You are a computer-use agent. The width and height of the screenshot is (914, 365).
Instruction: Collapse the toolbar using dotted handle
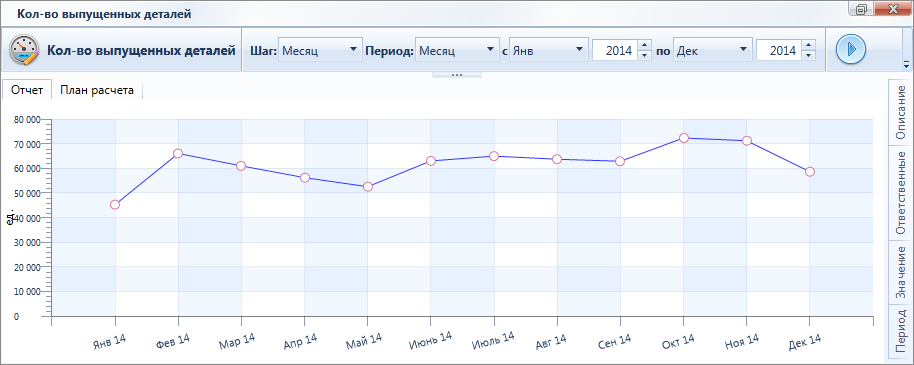[456, 75]
